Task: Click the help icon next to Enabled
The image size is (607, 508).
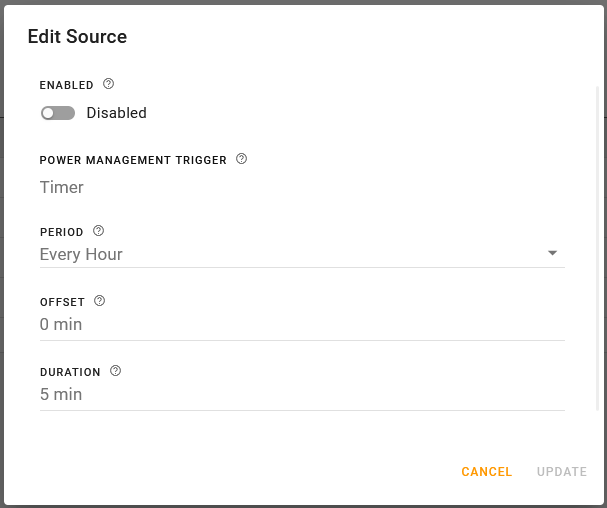Action: pyautogui.click(x=109, y=85)
